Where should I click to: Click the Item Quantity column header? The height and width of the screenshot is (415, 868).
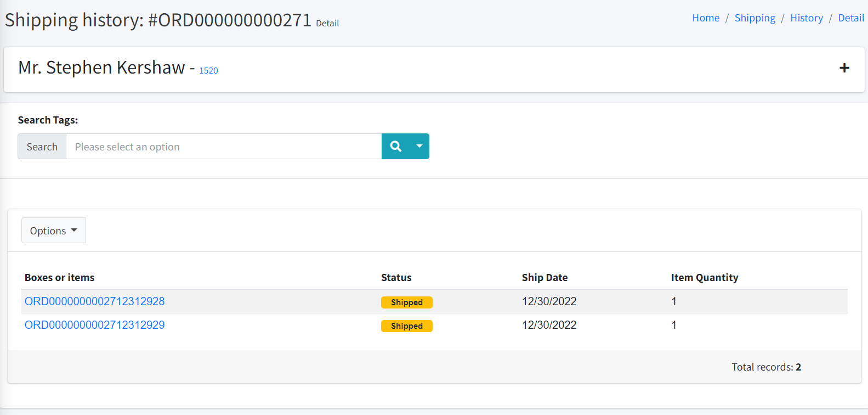pos(704,278)
